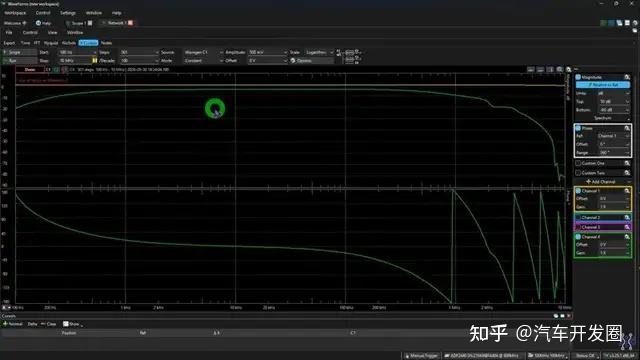Click the Options gear icon
640x360 pixels.
293,60
